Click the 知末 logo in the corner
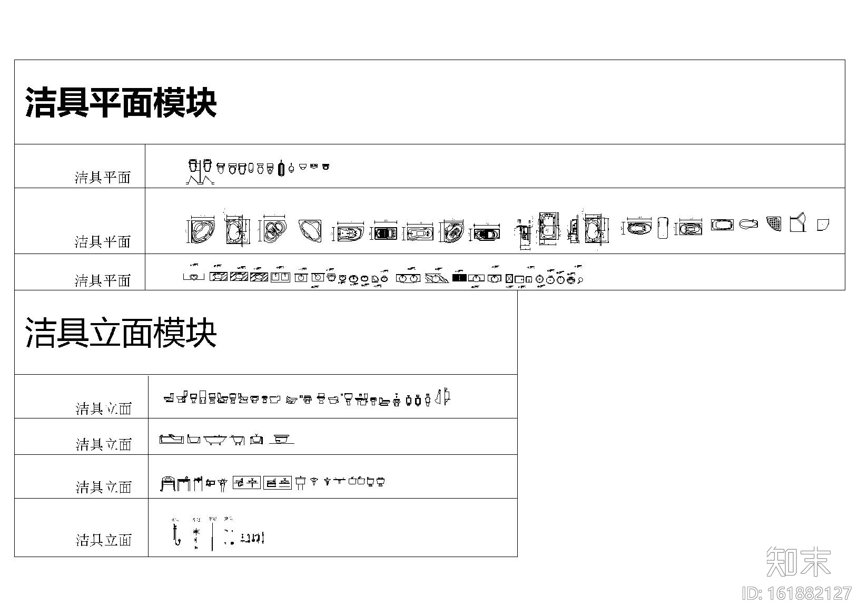The image size is (868, 614). coord(799,562)
